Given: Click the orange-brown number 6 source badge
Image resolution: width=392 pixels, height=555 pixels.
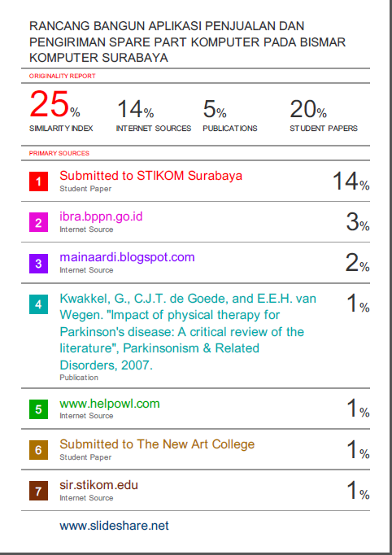Looking at the screenshot, I should (x=38, y=450).
